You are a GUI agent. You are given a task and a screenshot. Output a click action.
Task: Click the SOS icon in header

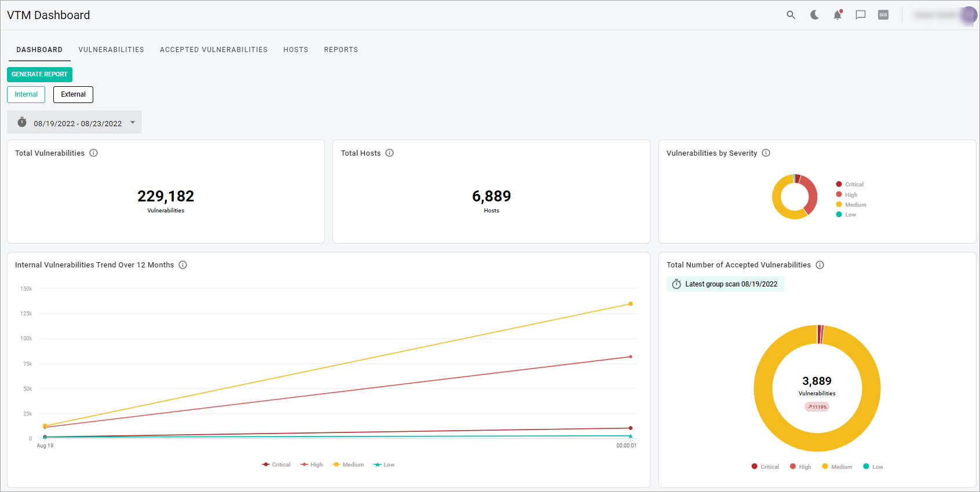(883, 15)
